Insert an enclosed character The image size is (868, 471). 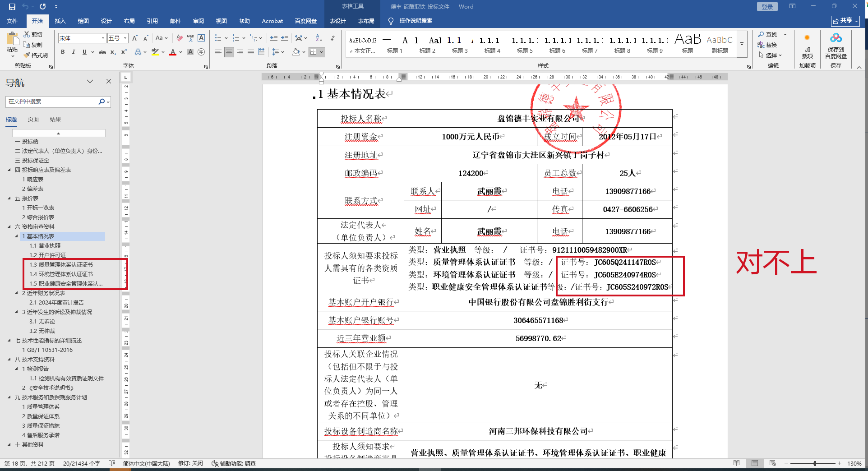click(201, 52)
